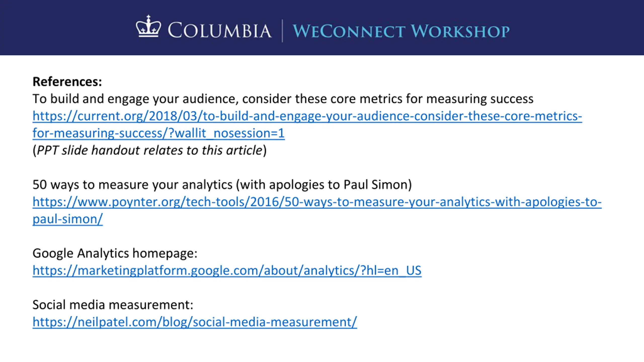Image resolution: width=644 pixels, height=362 pixels.
Task: Select the bold References heading
Action: pos(67,82)
